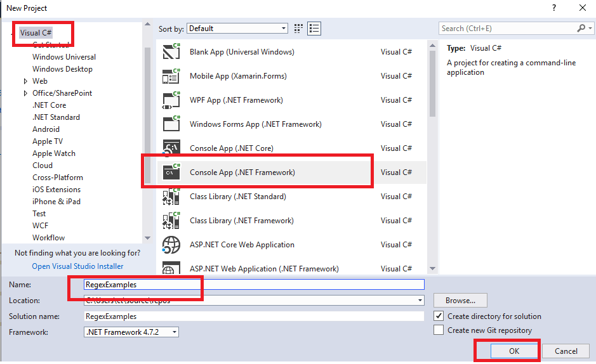The width and height of the screenshot is (596, 364).
Task: Select the Android category
Action: point(46,129)
